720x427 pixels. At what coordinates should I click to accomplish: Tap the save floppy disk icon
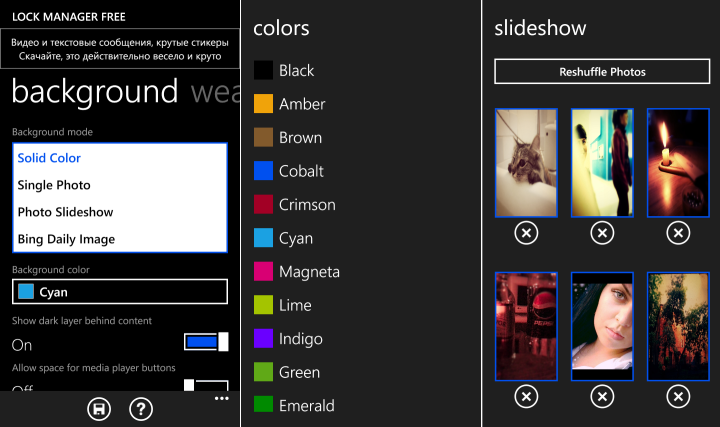(99, 408)
